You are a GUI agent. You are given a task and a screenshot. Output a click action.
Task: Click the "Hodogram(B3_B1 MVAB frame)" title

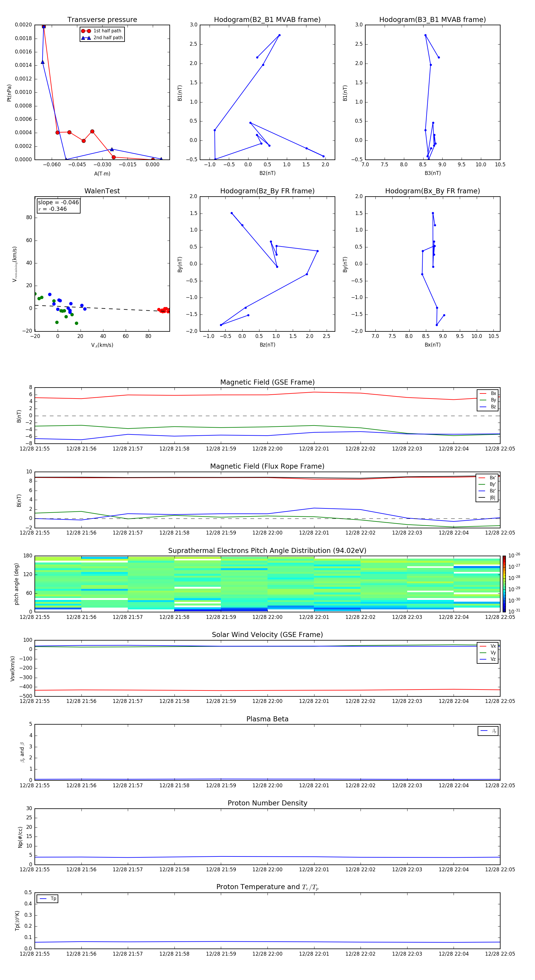(432, 20)
